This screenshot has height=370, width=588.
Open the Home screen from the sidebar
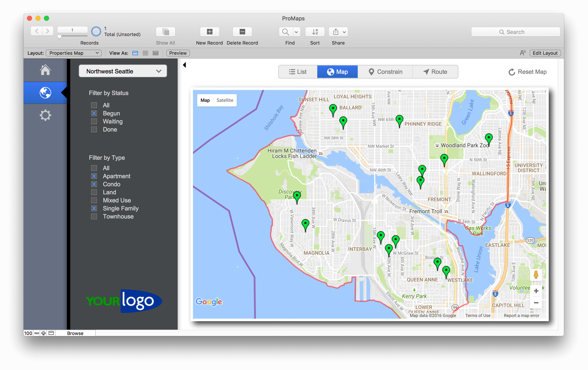click(x=45, y=70)
